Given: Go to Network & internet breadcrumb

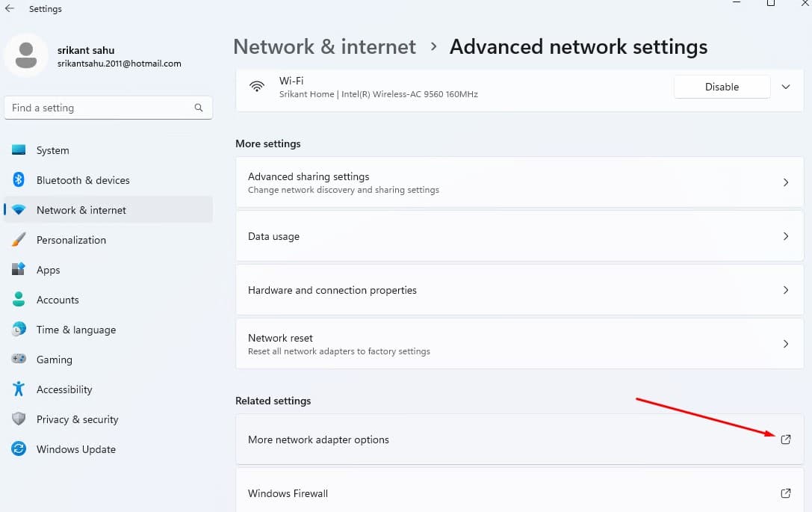Looking at the screenshot, I should click(x=325, y=46).
